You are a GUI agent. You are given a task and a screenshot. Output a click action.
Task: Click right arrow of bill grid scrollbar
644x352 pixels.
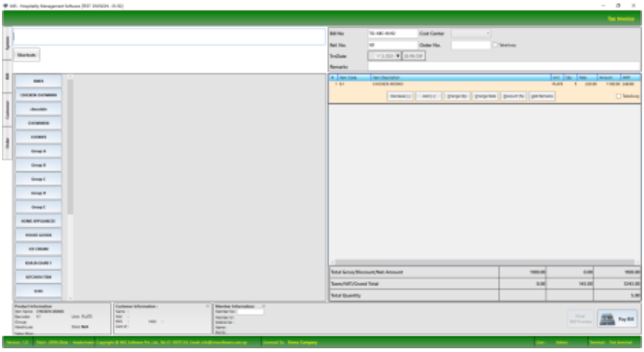637,263
